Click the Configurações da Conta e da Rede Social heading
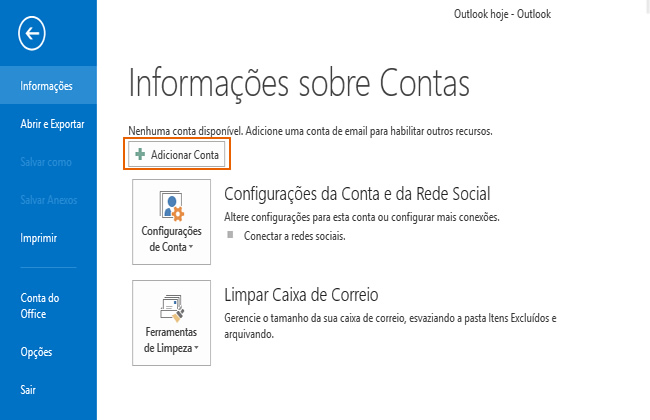Screen dimensions: 650x420 pos(358,193)
